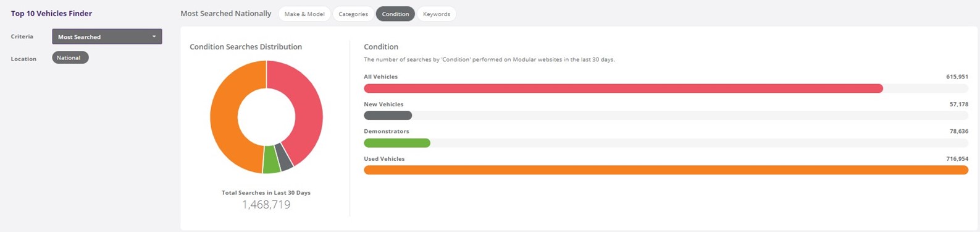Click the orange Used Vehicles bar

[666, 170]
